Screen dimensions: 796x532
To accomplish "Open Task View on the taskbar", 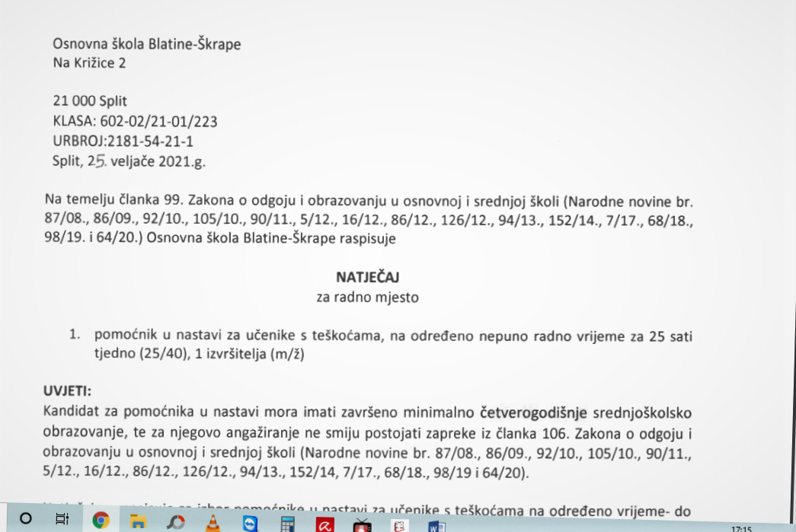I will click(x=62, y=519).
